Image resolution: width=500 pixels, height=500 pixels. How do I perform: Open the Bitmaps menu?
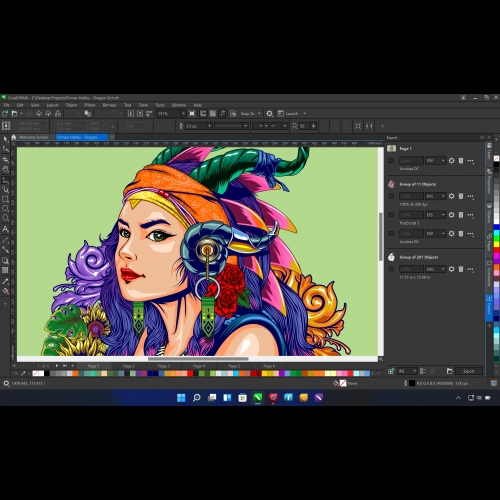(x=109, y=105)
